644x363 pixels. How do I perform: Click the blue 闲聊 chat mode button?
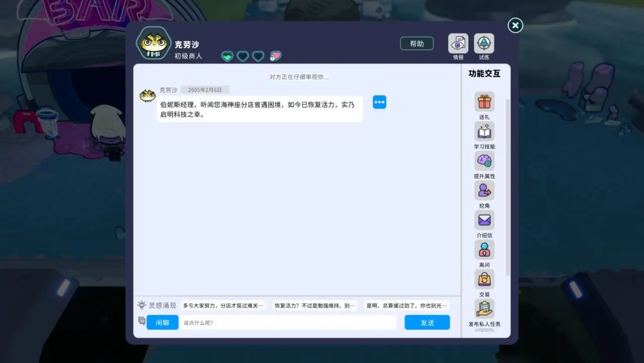[x=162, y=323]
